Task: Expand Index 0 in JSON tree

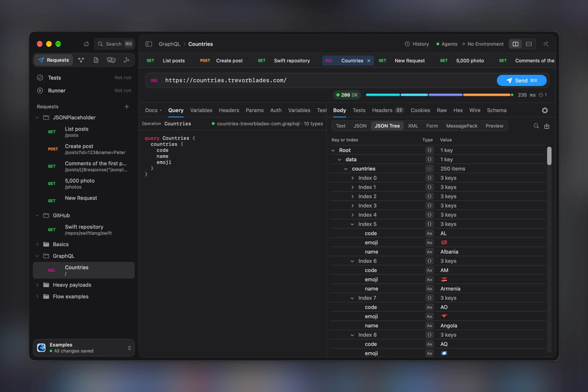Action: (x=352, y=178)
